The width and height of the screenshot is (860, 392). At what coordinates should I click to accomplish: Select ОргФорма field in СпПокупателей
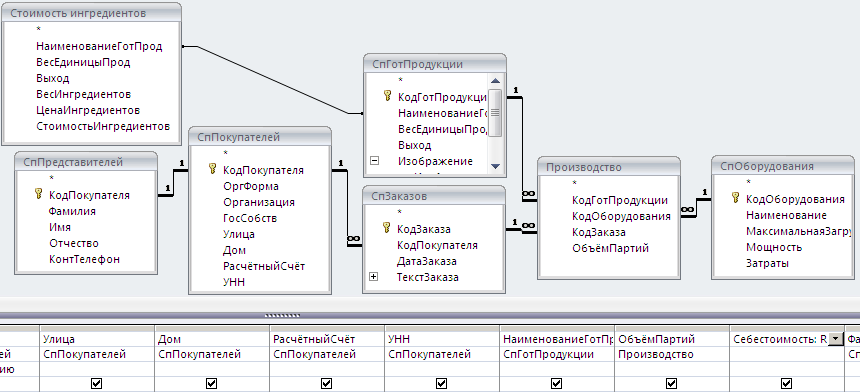point(251,186)
